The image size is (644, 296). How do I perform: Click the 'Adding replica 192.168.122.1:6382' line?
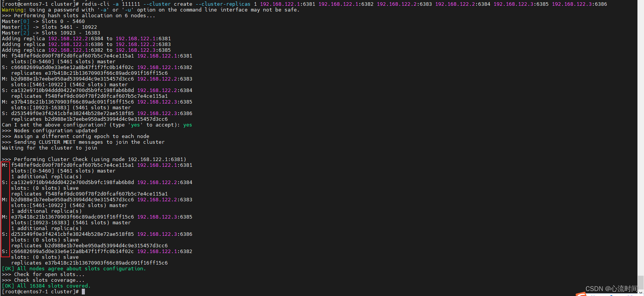click(86, 50)
